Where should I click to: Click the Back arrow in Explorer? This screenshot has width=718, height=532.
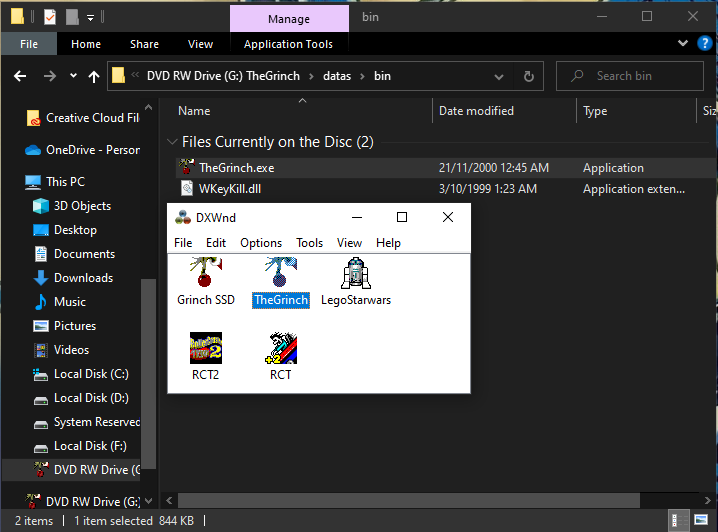point(20,76)
